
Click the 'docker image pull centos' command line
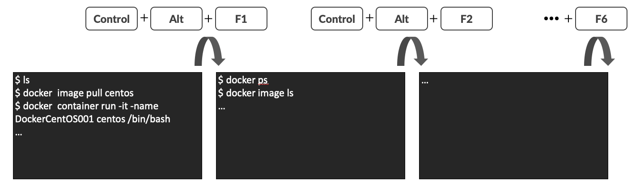[x=74, y=93]
